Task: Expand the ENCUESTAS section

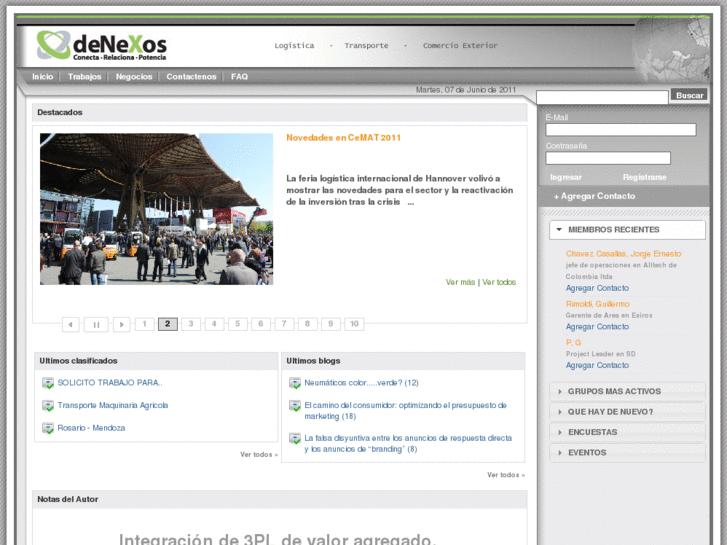Action: pos(627,432)
